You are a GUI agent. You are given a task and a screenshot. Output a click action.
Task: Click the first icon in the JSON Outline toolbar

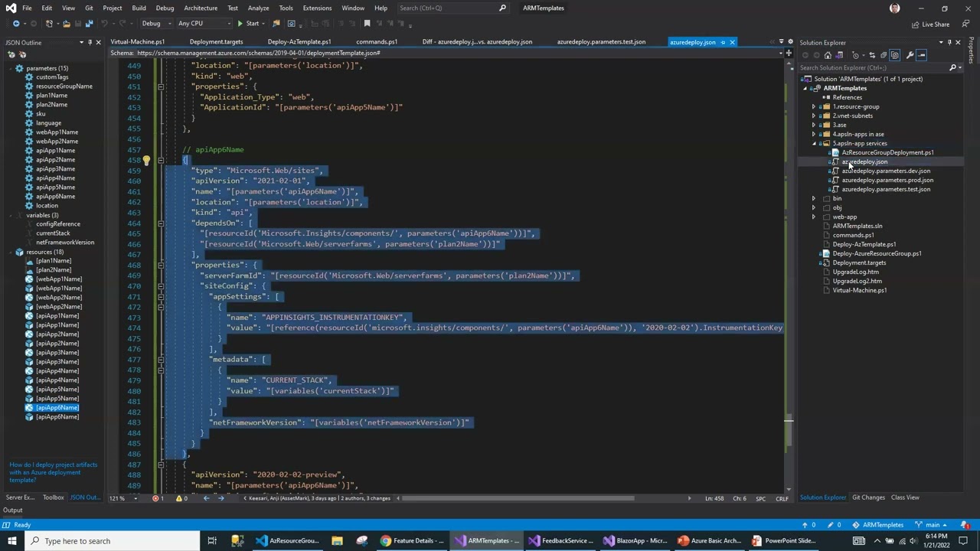pyautogui.click(x=11, y=54)
